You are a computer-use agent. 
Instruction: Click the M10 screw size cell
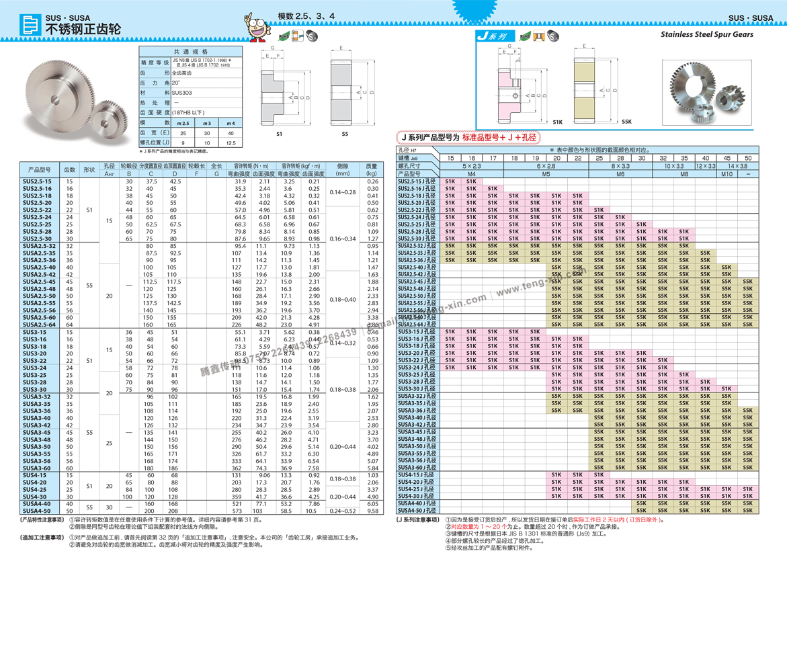[x=727, y=174]
